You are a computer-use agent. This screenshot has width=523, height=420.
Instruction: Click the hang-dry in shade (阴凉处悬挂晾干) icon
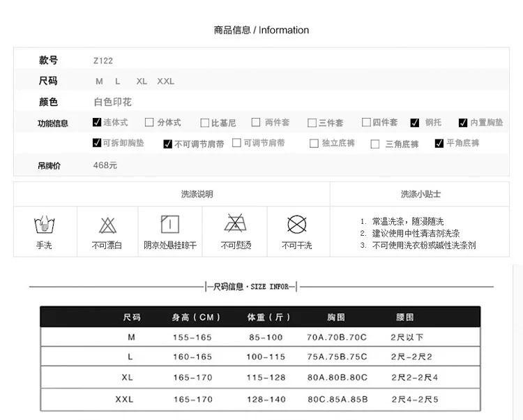(x=170, y=224)
